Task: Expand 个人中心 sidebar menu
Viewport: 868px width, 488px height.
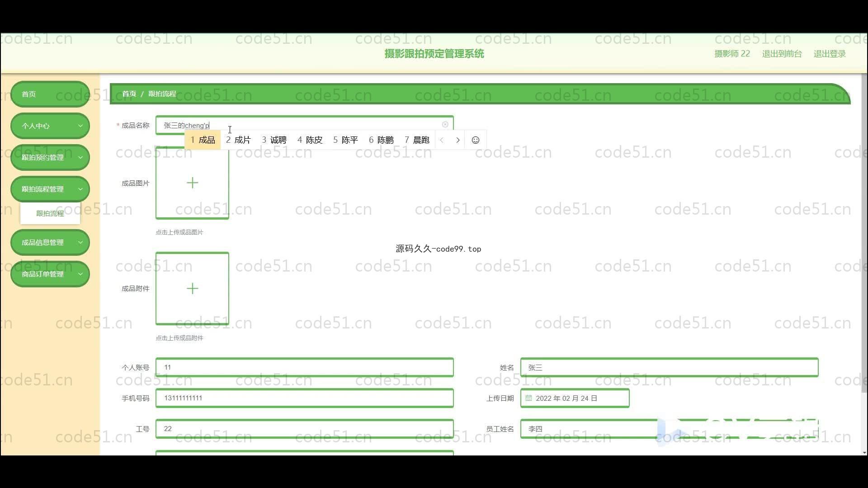Action: pos(50,126)
